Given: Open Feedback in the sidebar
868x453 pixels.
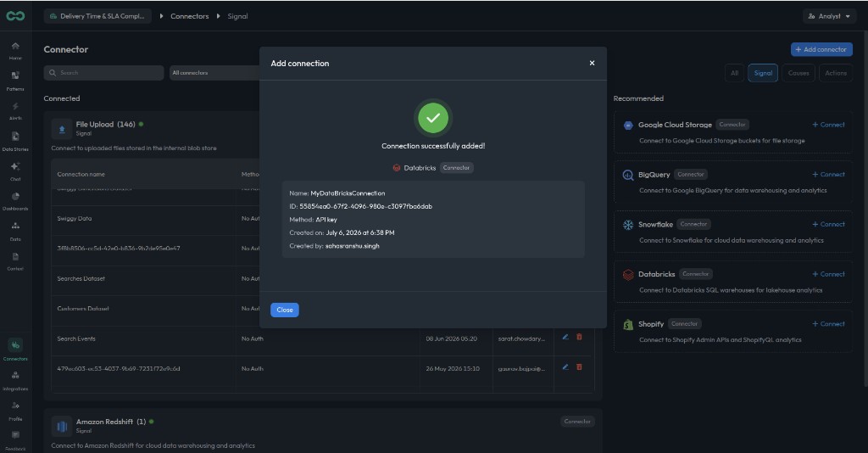Looking at the screenshot, I should point(15,440).
